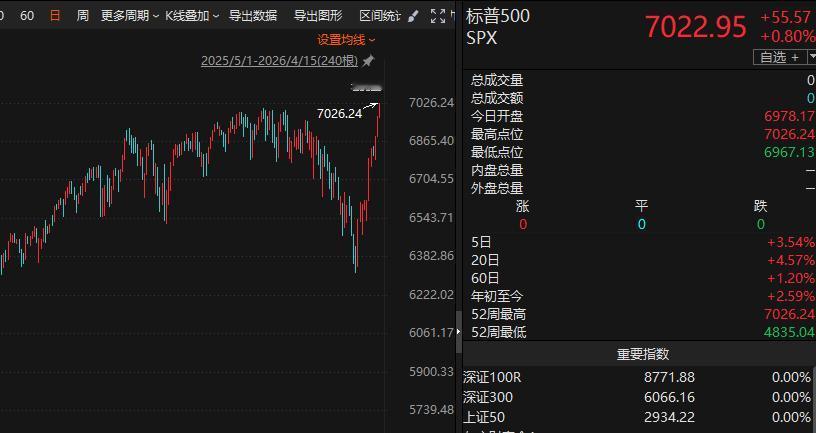Open K线叠加 dropdown

pos(192,16)
